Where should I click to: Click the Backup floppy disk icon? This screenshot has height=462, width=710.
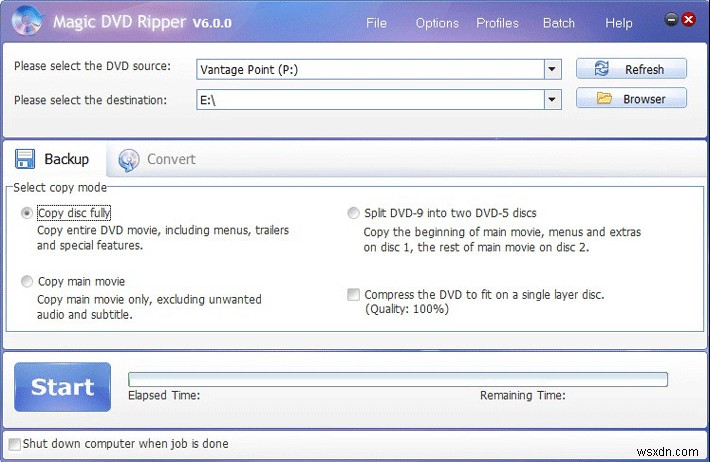pos(24,159)
